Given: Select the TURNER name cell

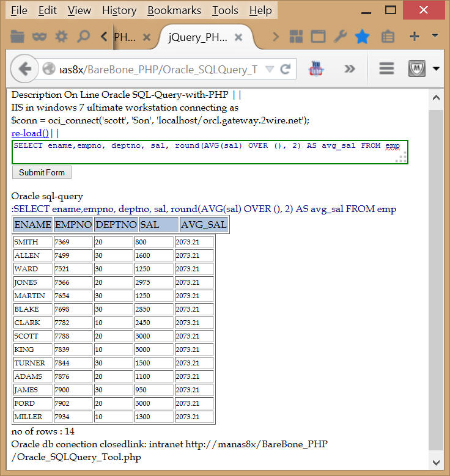Looking at the screenshot, I should pos(33,363).
